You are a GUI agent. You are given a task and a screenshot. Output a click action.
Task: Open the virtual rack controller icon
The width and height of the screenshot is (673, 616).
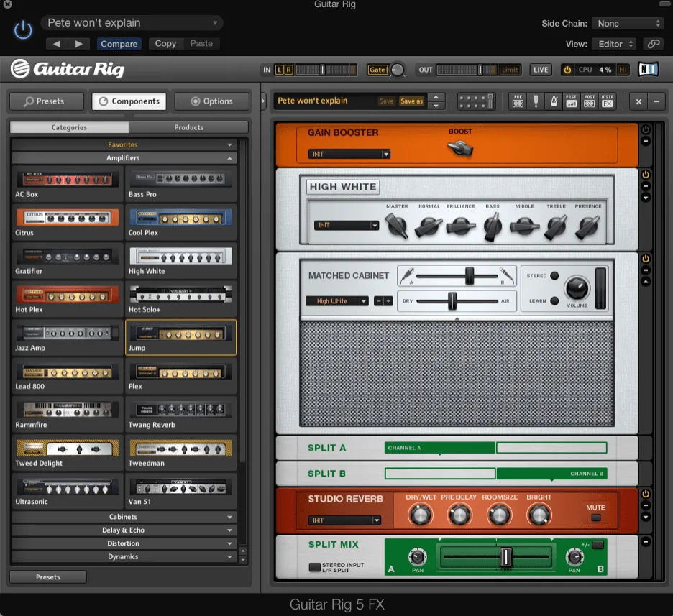pos(476,101)
